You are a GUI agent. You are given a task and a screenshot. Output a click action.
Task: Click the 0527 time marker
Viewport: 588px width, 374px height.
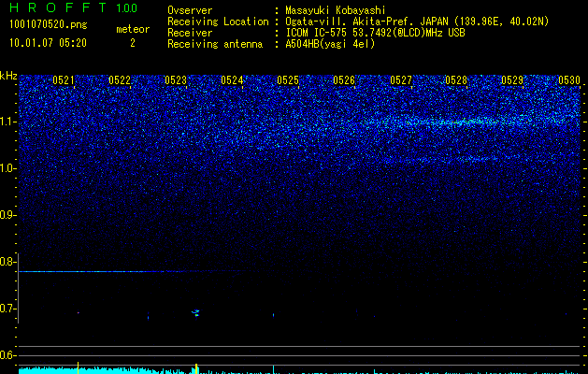pyautogui.click(x=400, y=80)
